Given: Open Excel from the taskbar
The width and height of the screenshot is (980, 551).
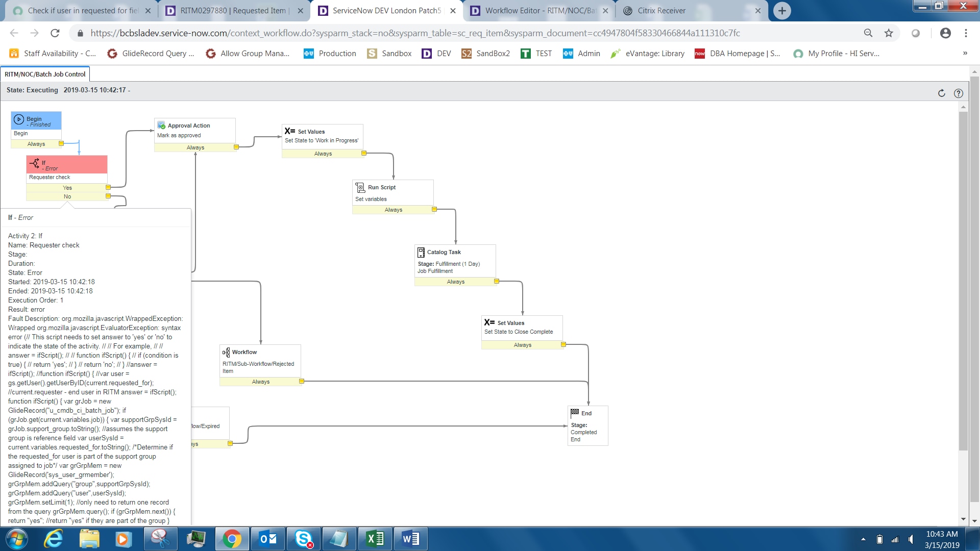Looking at the screenshot, I should [x=375, y=539].
